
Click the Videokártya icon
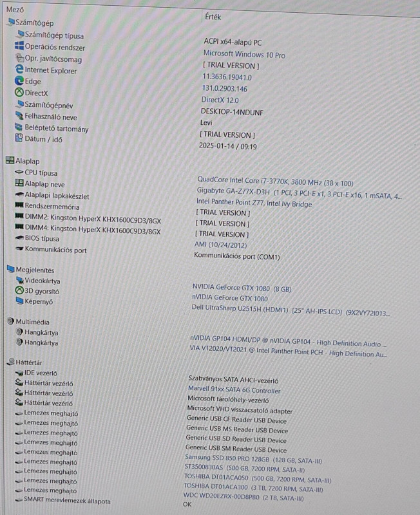tap(20, 280)
